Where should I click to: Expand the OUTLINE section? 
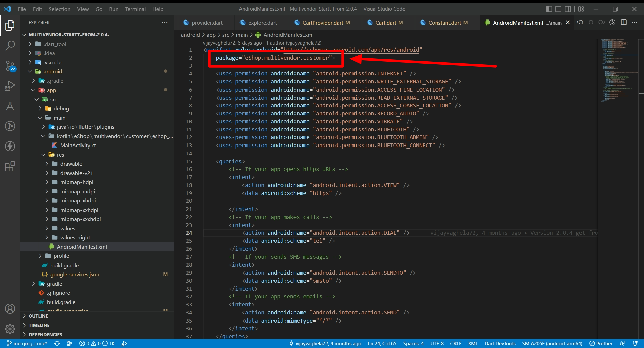tap(38, 316)
